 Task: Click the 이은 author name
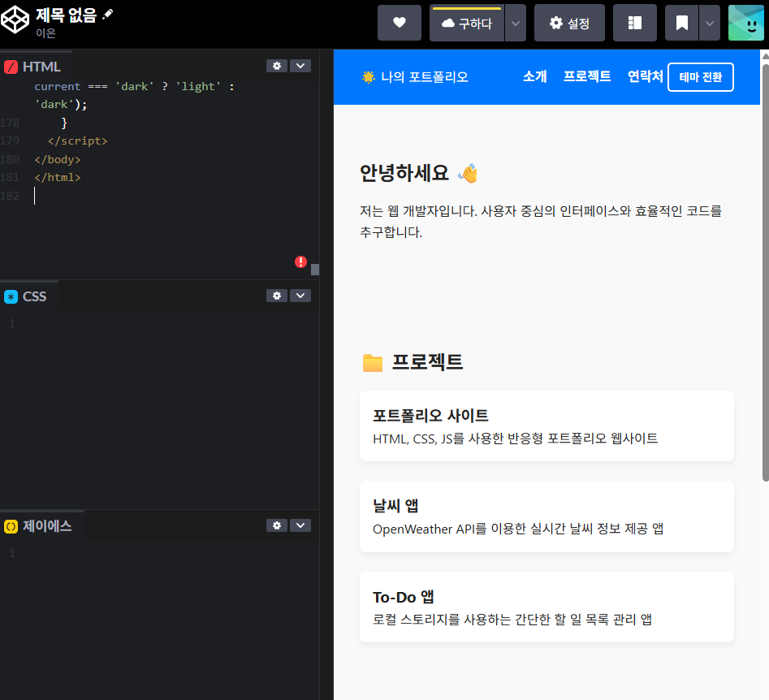tap(45, 33)
